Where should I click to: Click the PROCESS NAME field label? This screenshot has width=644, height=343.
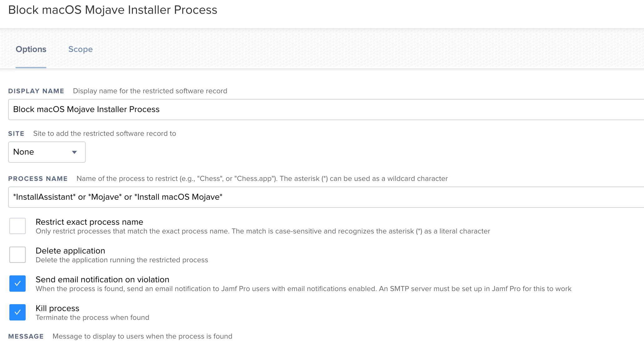(38, 179)
